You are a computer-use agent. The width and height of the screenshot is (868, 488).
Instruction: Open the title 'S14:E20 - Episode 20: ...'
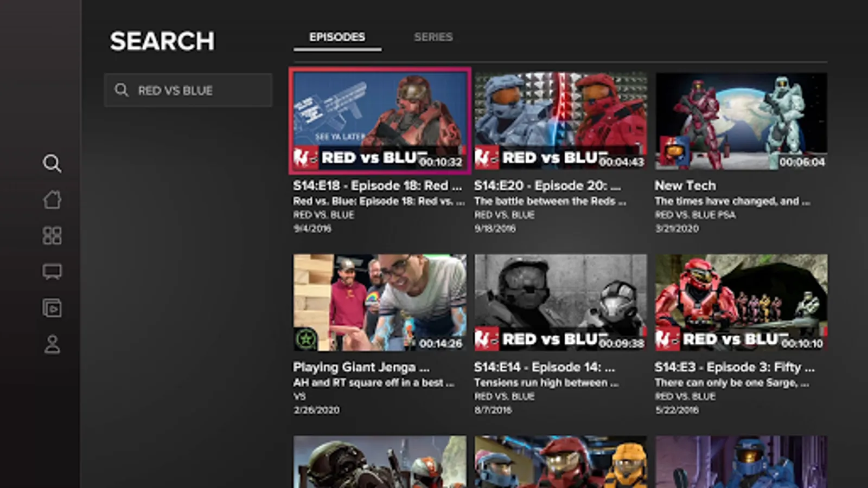click(547, 185)
